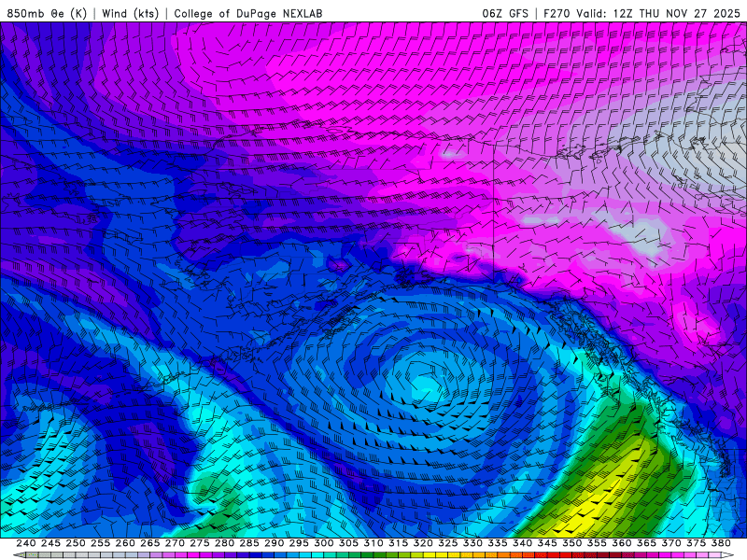Click the 250 legend value

tap(76, 543)
